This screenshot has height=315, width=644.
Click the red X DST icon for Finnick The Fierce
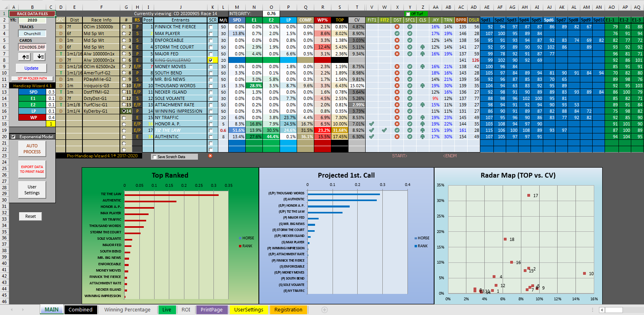coord(397,27)
